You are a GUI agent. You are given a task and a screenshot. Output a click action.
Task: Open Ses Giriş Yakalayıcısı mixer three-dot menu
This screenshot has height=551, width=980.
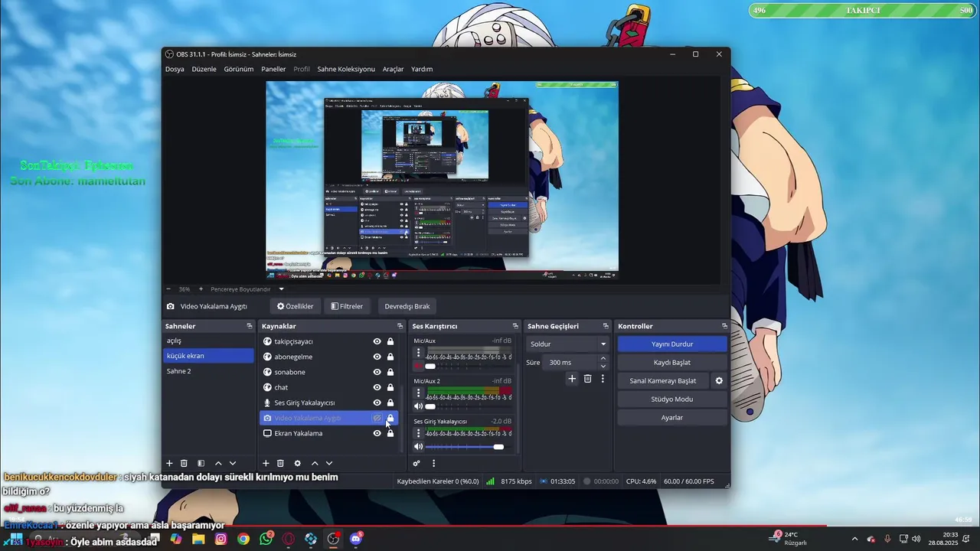tap(418, 433)
